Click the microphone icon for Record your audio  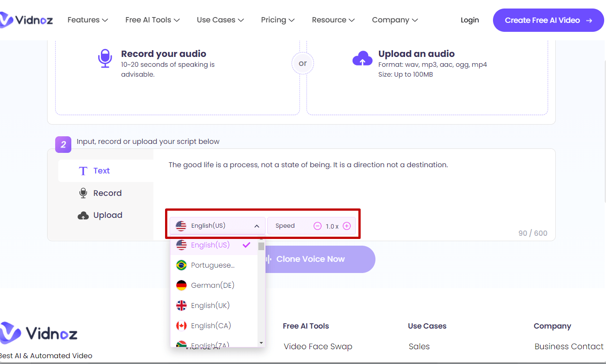pyautogui.click(x=105, y=59)
